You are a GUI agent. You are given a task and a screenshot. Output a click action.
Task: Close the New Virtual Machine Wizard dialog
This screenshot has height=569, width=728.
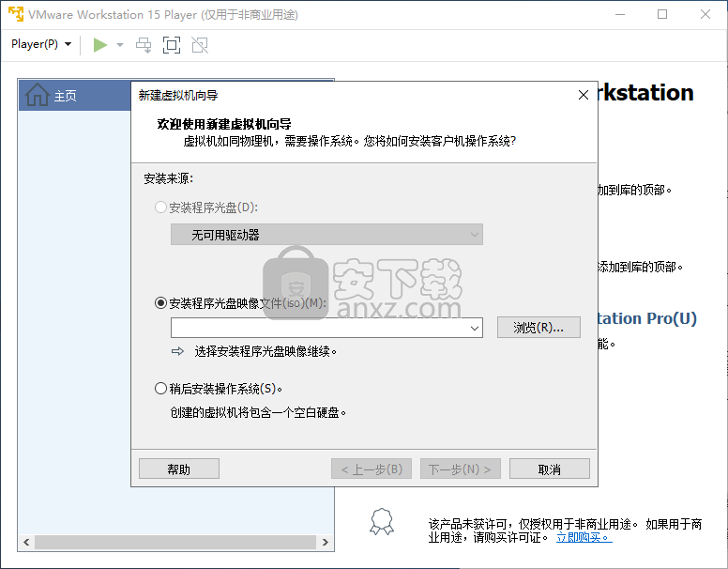click(x=582, y=95)
